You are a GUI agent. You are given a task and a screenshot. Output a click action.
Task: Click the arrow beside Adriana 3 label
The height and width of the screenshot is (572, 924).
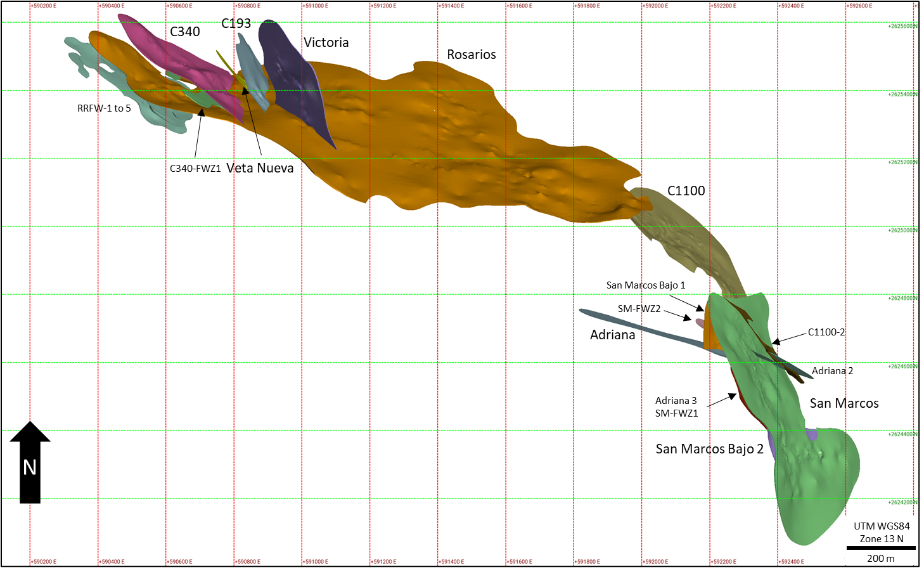click(x=722, y=400)
